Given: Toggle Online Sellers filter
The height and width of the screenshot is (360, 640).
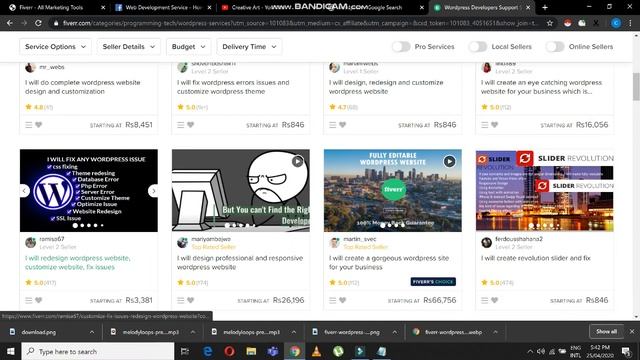Looking at the screenshot, I should [555, 47].
